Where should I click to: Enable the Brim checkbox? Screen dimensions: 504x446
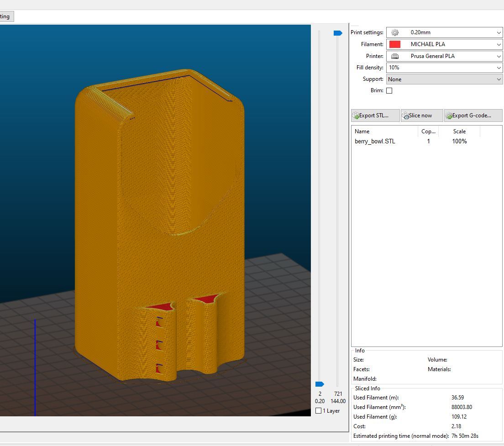tap(389, 90)
